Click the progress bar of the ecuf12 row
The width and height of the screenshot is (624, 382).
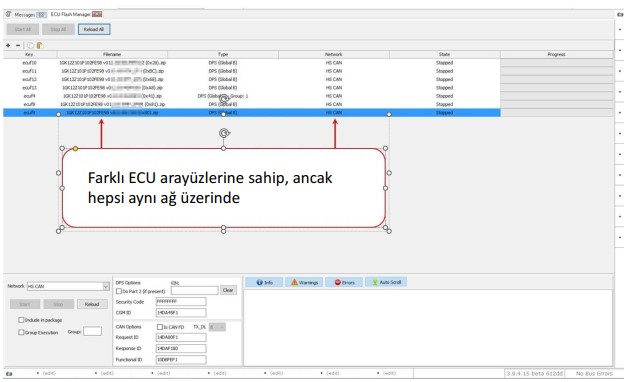tap(556, 80)
